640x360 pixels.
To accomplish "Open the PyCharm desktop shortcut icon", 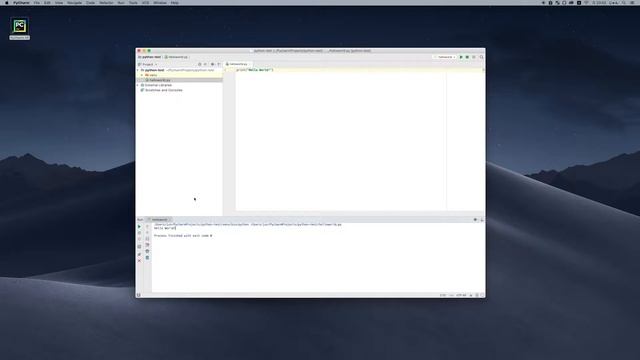I will pyautogui.click(x=20, y=27).
